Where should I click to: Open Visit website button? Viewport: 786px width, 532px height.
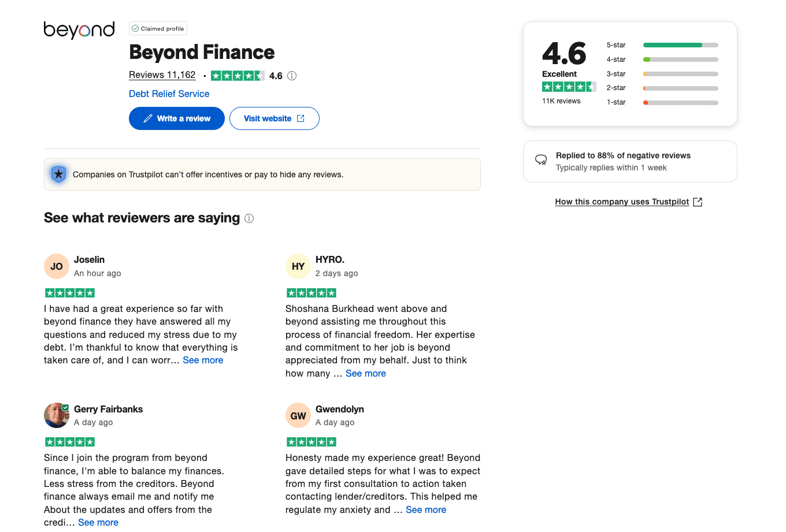(274, 118)
